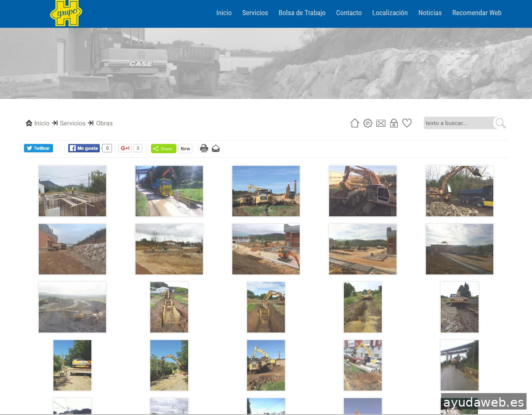The image size is (532, 415).
Task: Click the Facebook Me gusta button
Action: tap(84, 148)
